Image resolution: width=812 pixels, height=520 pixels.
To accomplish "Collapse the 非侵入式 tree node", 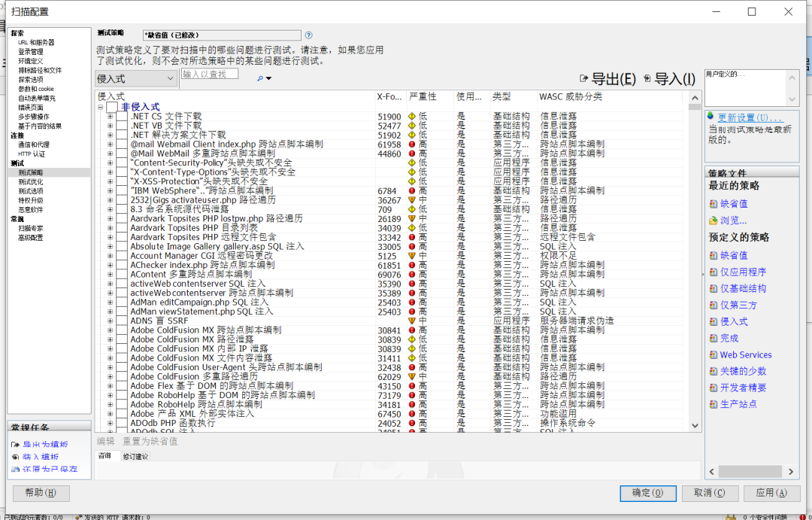I will [x=101, y=107].
